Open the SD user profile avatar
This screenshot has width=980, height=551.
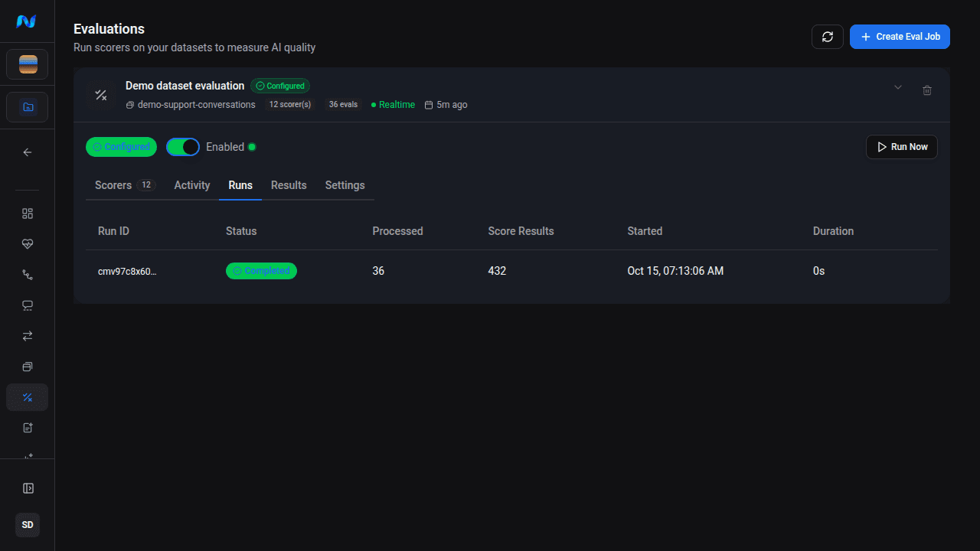tap(28, 525)
